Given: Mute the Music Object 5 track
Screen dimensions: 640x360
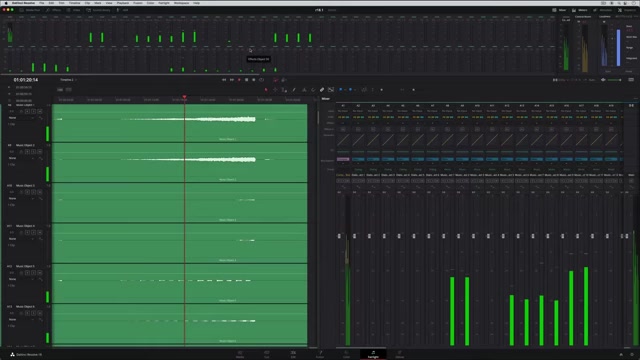Looking at the screenshot, I should (x=40, y=273).
